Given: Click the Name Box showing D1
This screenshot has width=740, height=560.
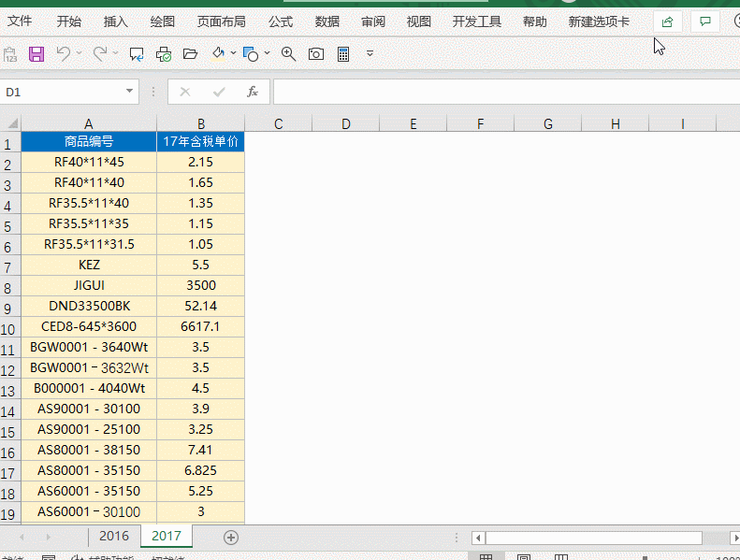Looking at the screenshot, I should coord(64,92).
